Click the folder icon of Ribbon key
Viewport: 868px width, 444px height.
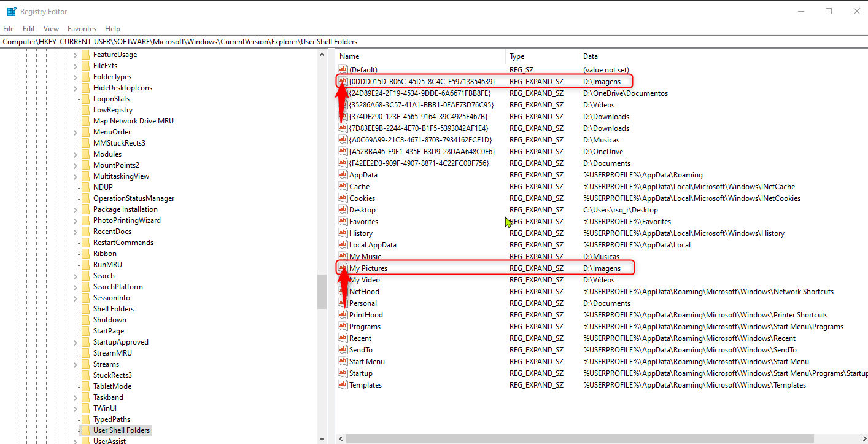pyautogui.click(x=85, y=254)
